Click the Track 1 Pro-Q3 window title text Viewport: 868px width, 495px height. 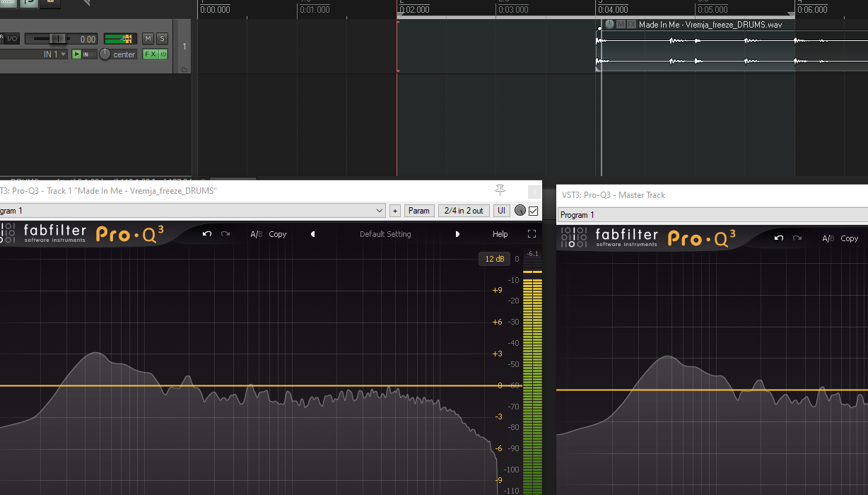click(x=108, y=191)
